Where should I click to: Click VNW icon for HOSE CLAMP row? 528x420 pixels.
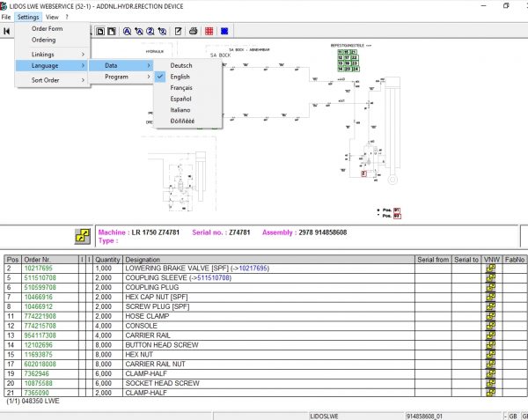pyautogui.click(x=491, y=316)
